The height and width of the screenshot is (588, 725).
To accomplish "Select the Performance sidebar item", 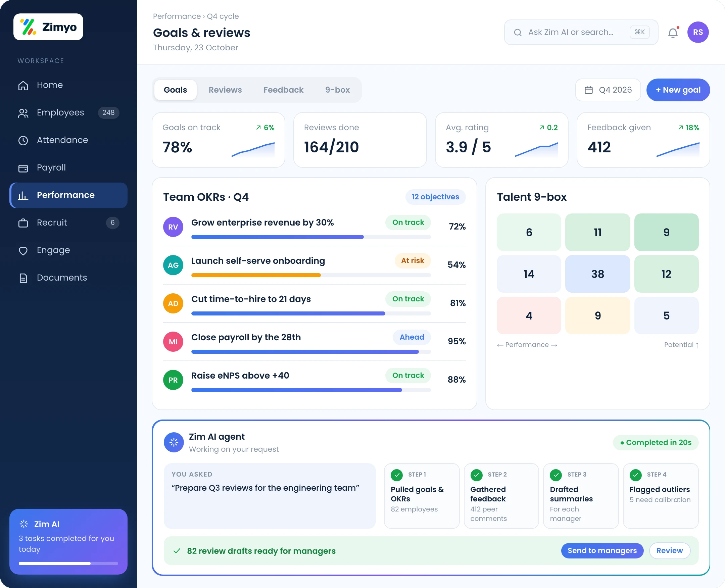I will point(68,195).
